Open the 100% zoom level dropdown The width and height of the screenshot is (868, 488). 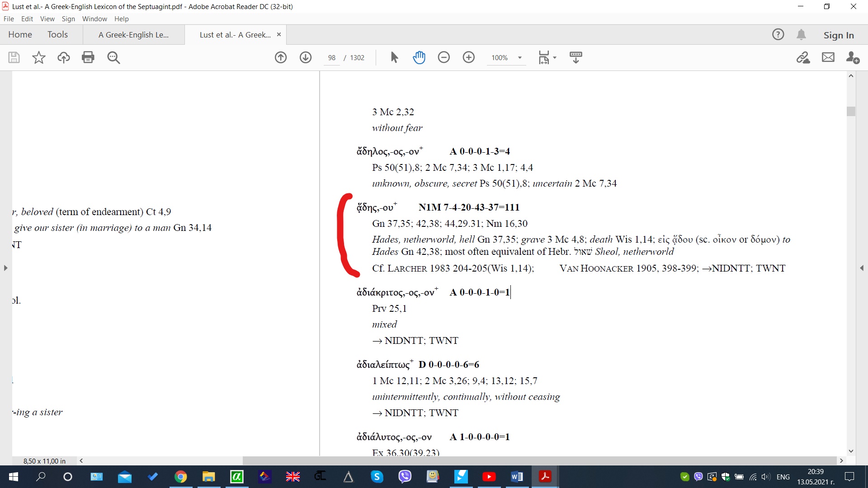point(520,58)
